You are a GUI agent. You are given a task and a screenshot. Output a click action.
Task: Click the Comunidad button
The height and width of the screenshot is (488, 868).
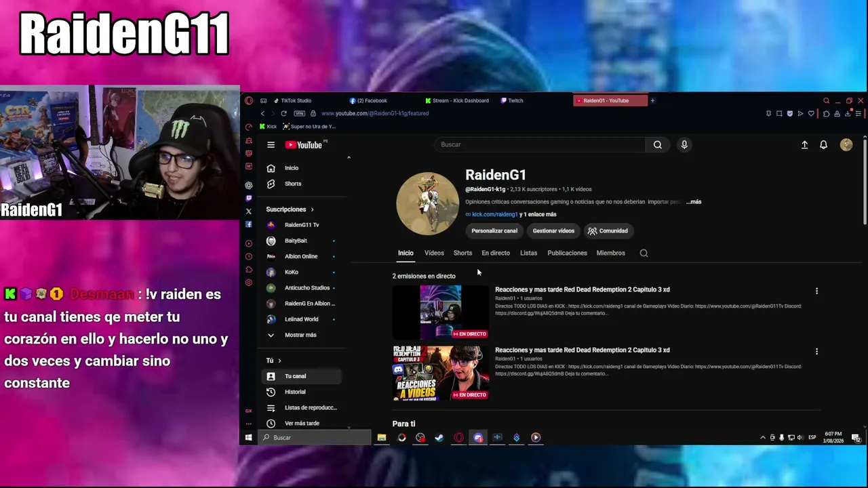pyautogui.click(x=608, y=230)
